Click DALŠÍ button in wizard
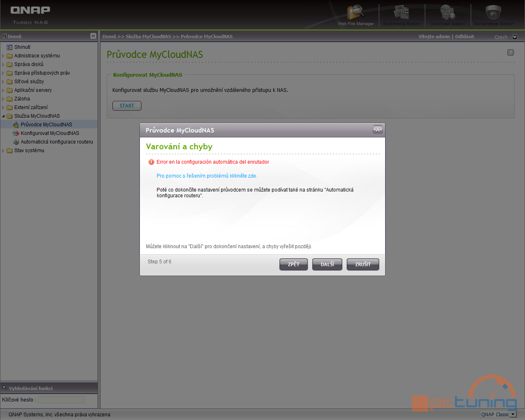This screenshot has height=420, width=525. point(327,265)
